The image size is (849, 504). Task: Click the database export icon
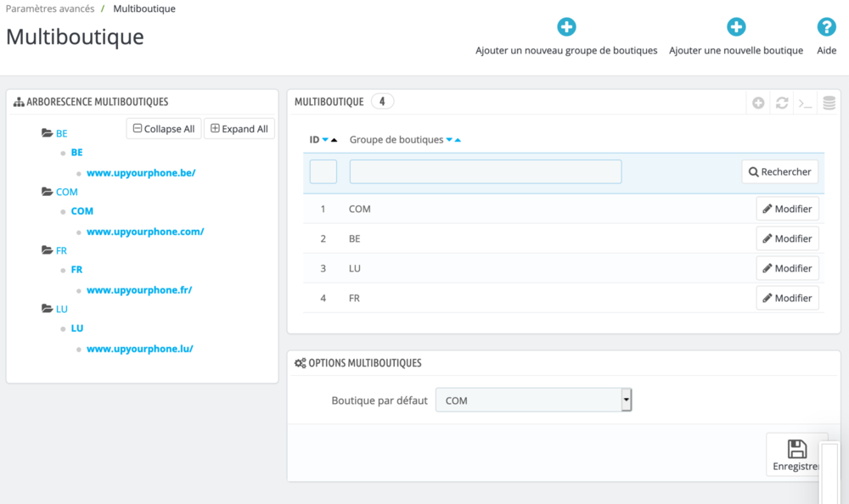(x=829, y=103)
